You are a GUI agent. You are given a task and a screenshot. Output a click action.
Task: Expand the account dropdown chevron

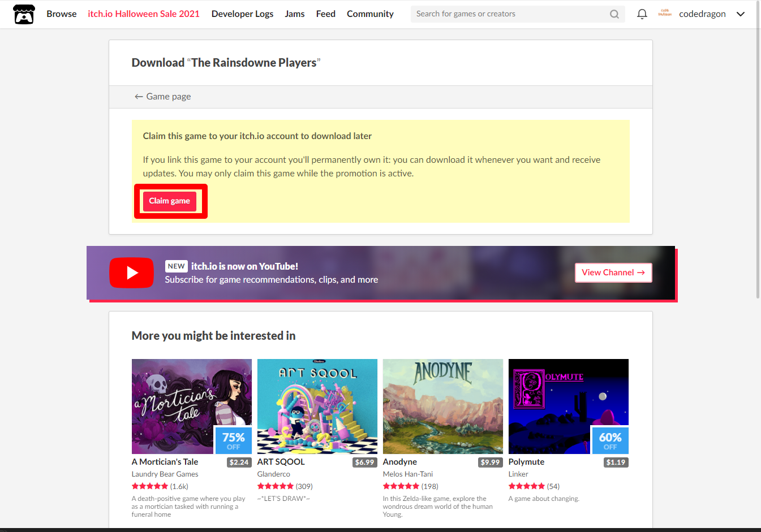(741, 14)
